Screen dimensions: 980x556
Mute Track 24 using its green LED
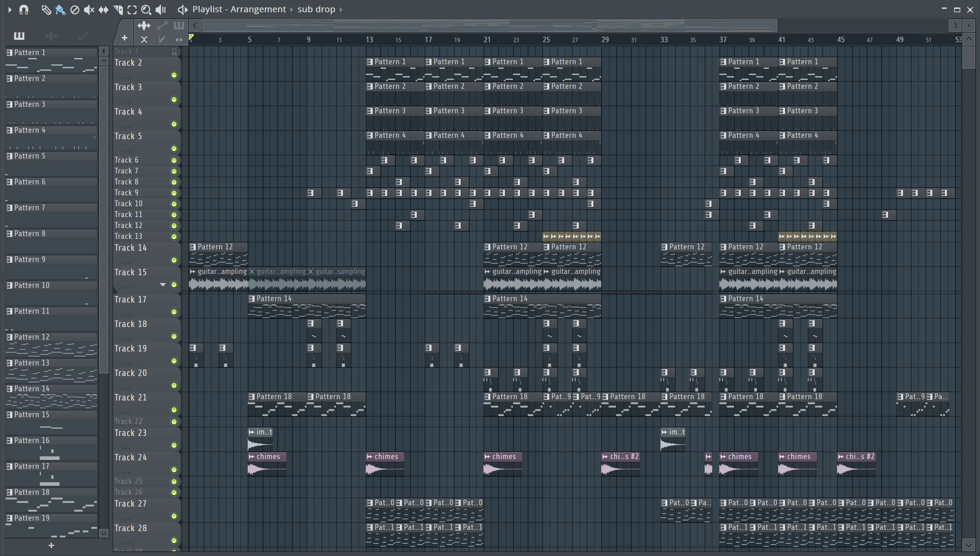coord(174,470)
